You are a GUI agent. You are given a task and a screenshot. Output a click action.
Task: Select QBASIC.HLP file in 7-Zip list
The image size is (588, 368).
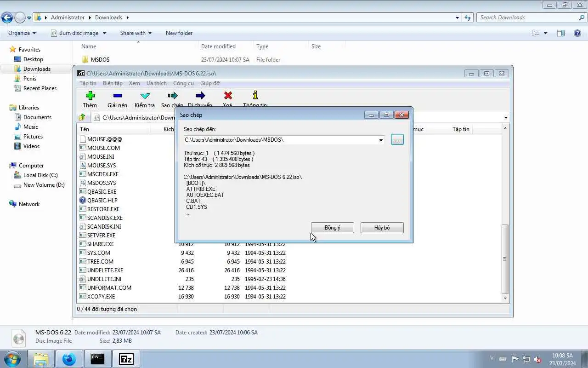point(102,200)
